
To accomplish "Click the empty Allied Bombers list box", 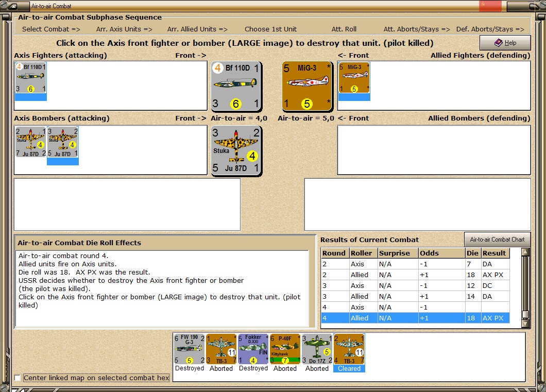I will pos(434,150).
